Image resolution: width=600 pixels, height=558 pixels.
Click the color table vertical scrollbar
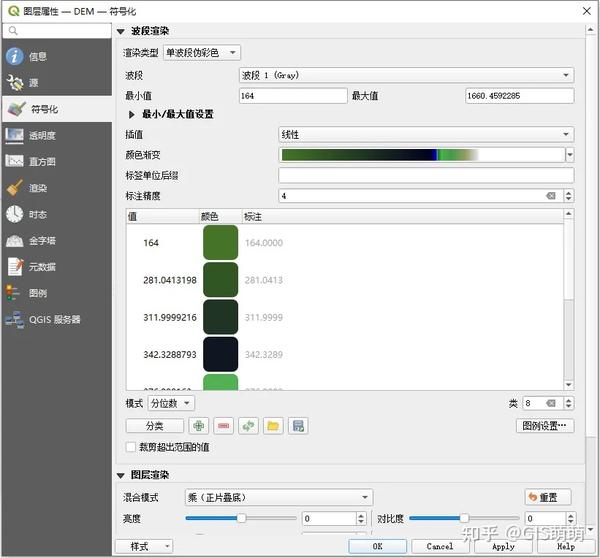569,299
